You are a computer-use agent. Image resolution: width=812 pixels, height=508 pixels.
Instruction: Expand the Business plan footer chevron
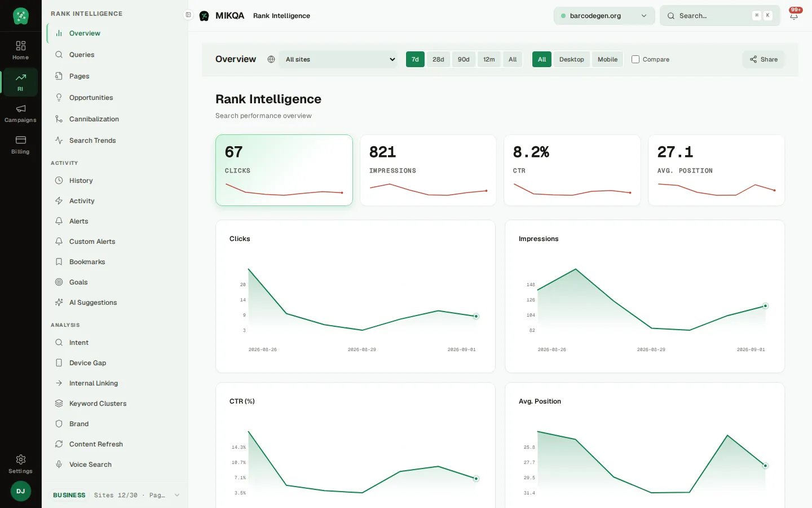[x=177, y=495]
